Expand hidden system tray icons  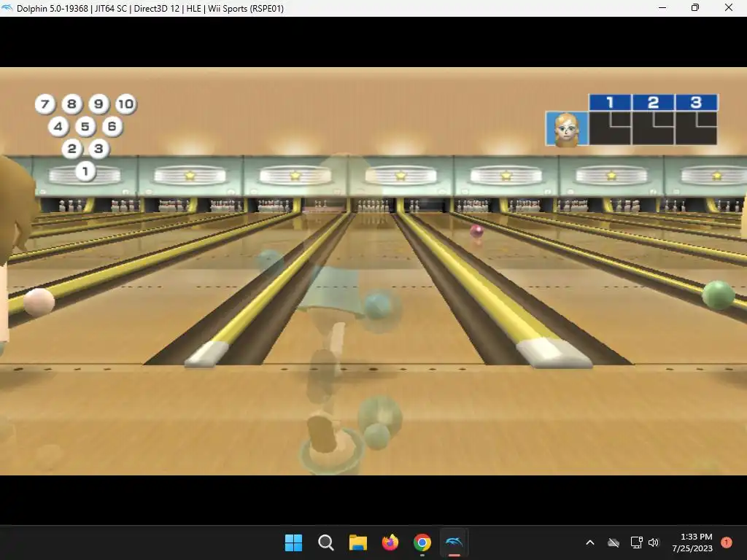589,542
